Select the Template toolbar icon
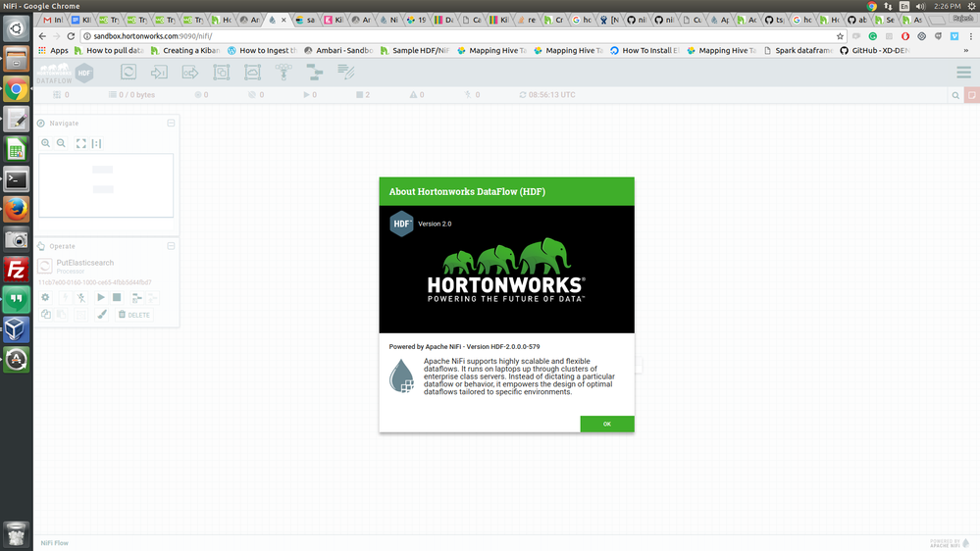 tap(314, 73)
